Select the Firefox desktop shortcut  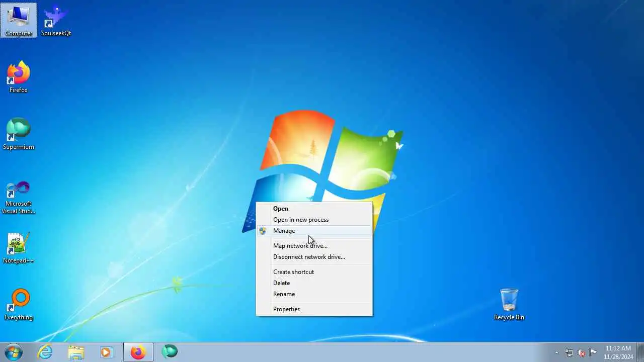pos(19,77)
